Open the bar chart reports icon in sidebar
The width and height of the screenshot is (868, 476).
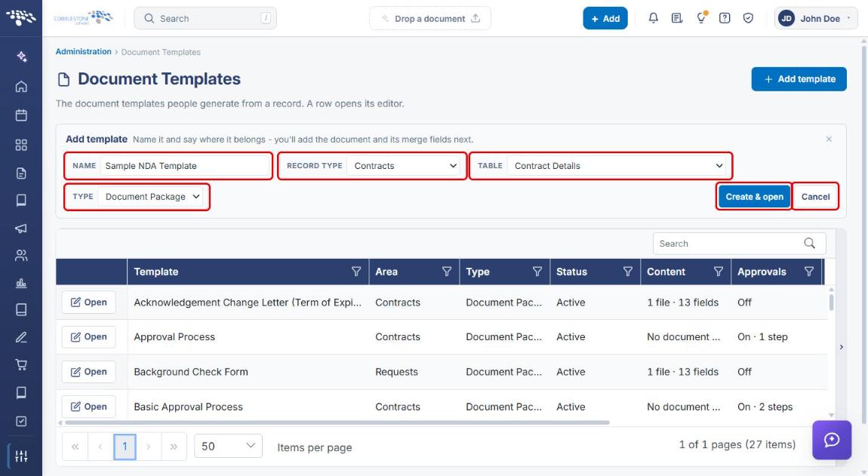coord(21,283)
